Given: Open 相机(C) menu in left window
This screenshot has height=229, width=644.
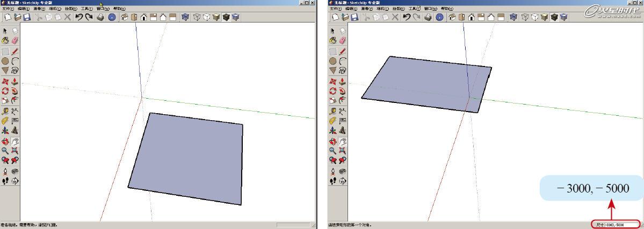Looking at the screenshot, I should point(55,9).
